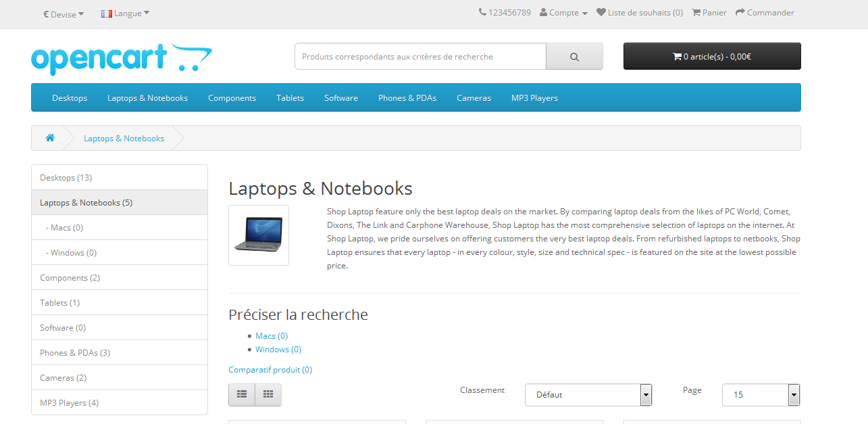This screenshot has height=424, width=868.
Task: Click the Comparatif produit (0) link
Action: [270, 370]
